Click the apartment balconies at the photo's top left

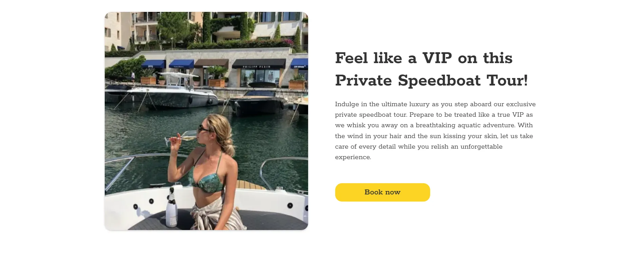tap(145, 27)
